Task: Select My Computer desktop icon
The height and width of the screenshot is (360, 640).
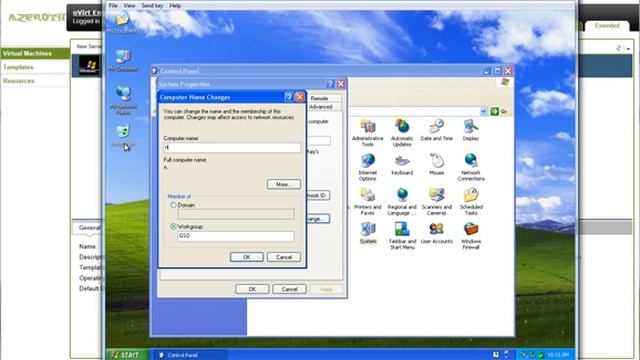Action: [123, 60]
